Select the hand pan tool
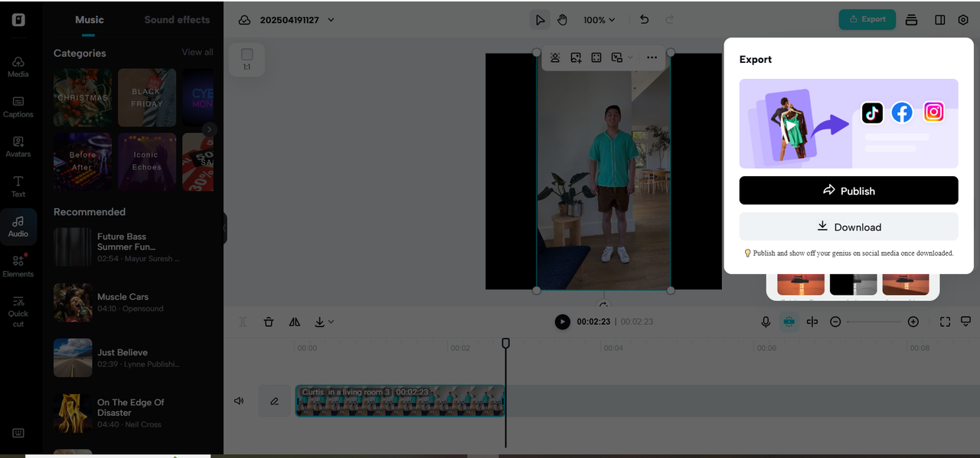Image resolution: width=980 pixels, height=458 pixels. click(x=562, y=20)
